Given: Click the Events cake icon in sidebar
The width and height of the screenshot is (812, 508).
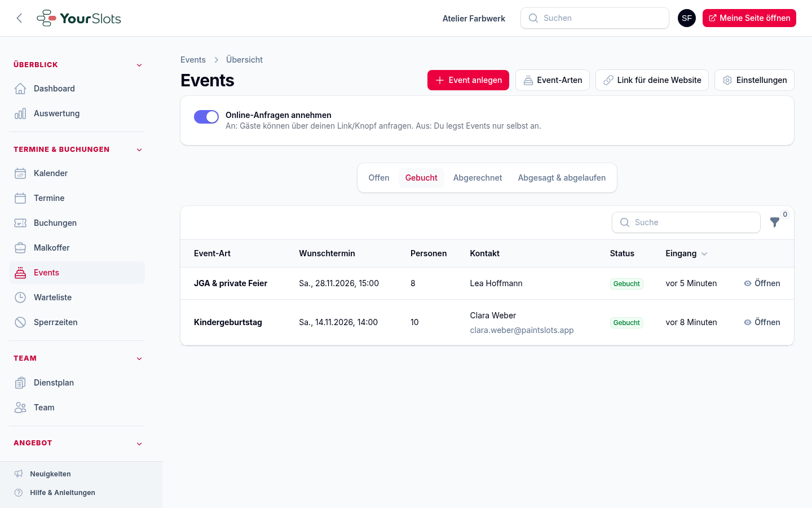Looking at the screenshot, I should (20, 273).
